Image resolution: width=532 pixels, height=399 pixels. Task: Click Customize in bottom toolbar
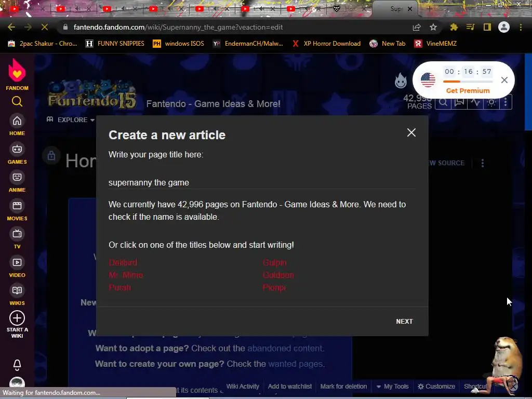[x=436, y=386]
